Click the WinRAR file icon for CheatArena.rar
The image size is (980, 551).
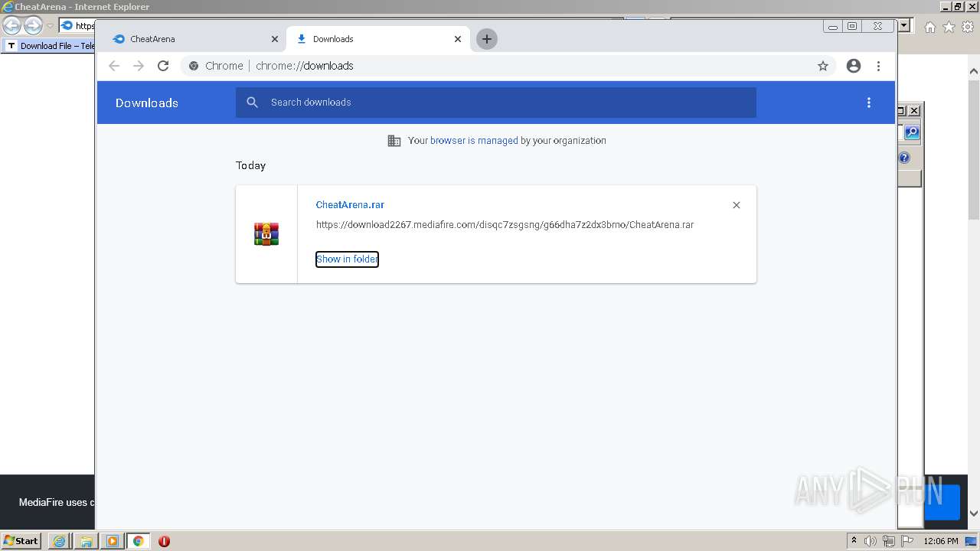tap(266, 234)
